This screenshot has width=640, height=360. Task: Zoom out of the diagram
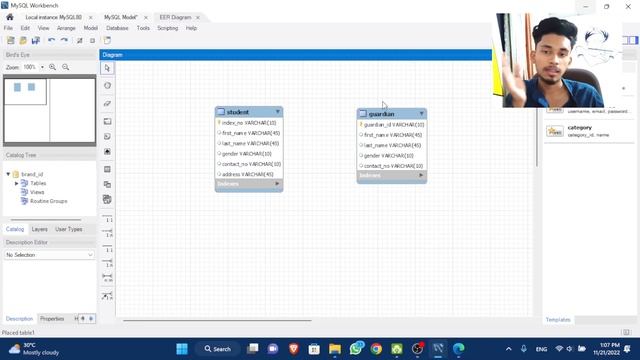65,67
